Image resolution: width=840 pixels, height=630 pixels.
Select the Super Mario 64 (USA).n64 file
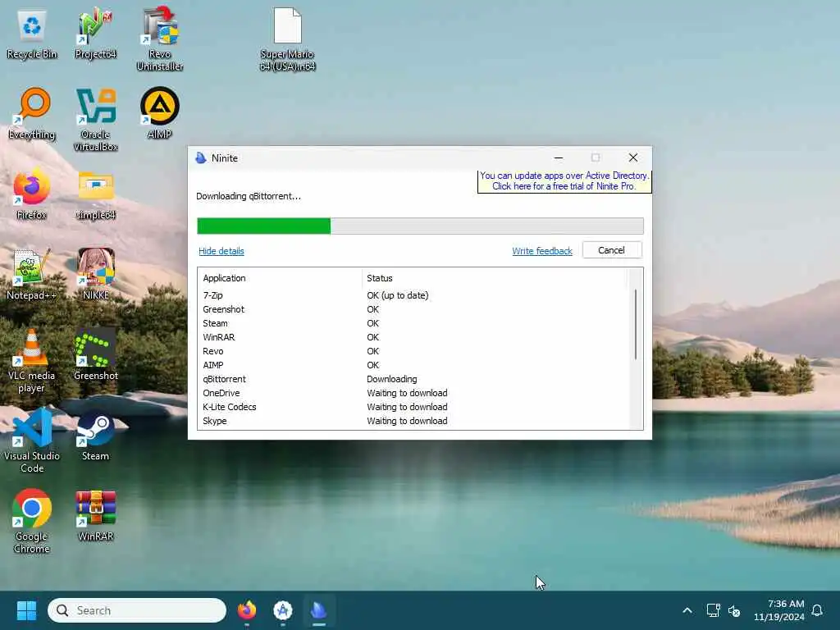click(x=288, y=39)
